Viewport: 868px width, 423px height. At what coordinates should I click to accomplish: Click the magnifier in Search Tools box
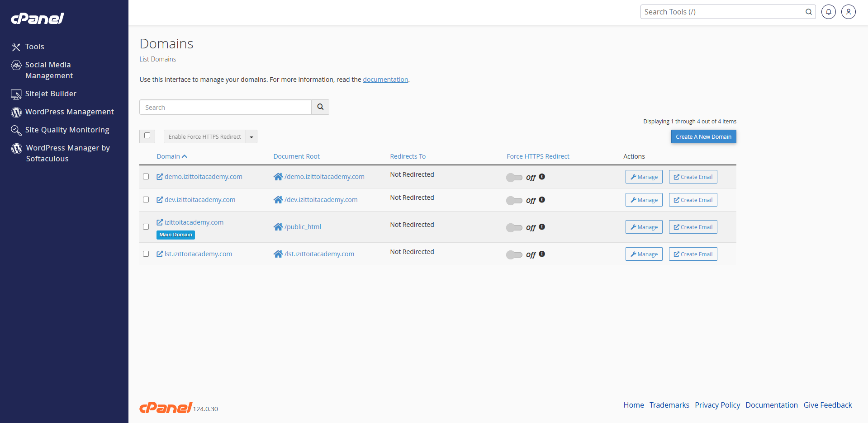809,12
